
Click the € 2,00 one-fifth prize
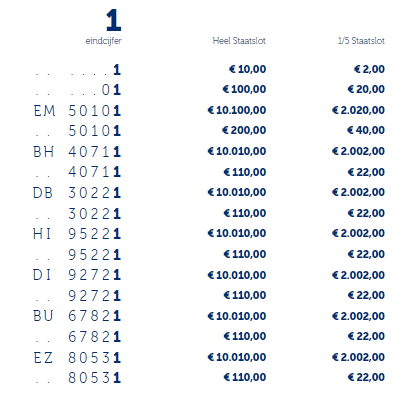[x=369, y=69]
